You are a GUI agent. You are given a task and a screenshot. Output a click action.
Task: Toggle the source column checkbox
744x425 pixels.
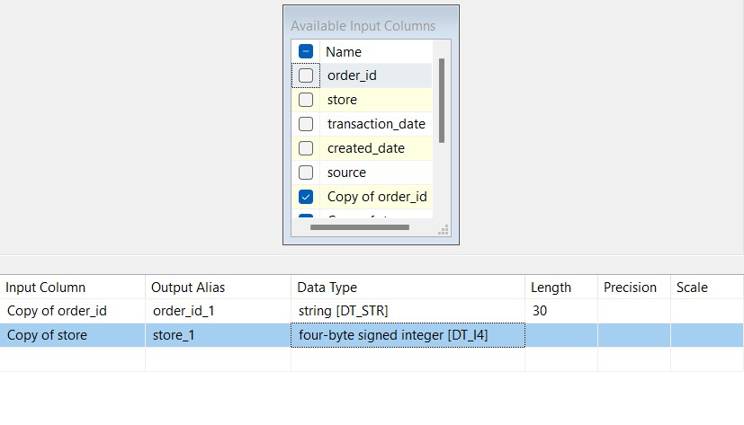click(x=306, y=172)
